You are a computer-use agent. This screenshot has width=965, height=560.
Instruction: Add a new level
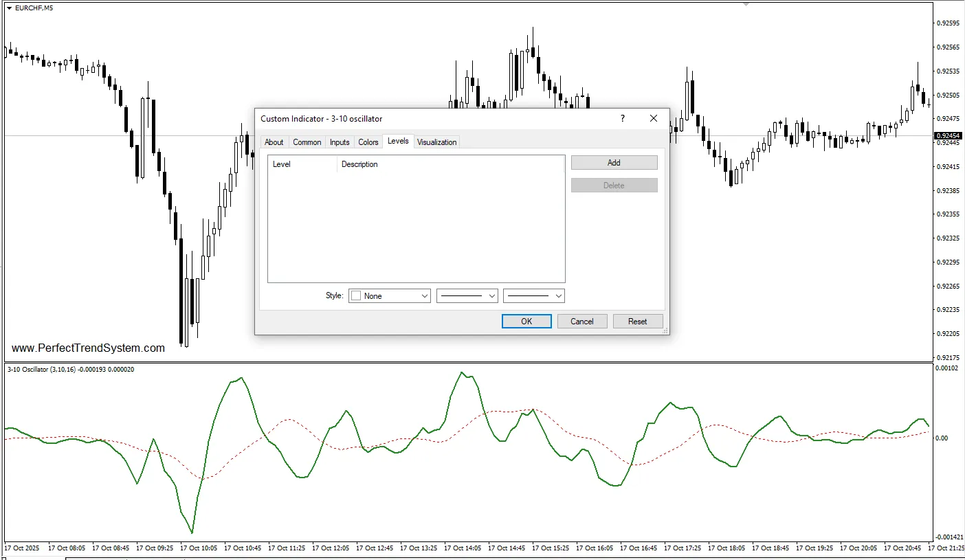tap(614, 163)
